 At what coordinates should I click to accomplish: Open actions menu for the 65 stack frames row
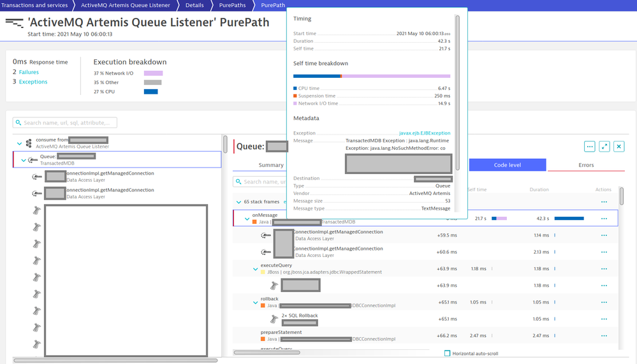point(604,201)
